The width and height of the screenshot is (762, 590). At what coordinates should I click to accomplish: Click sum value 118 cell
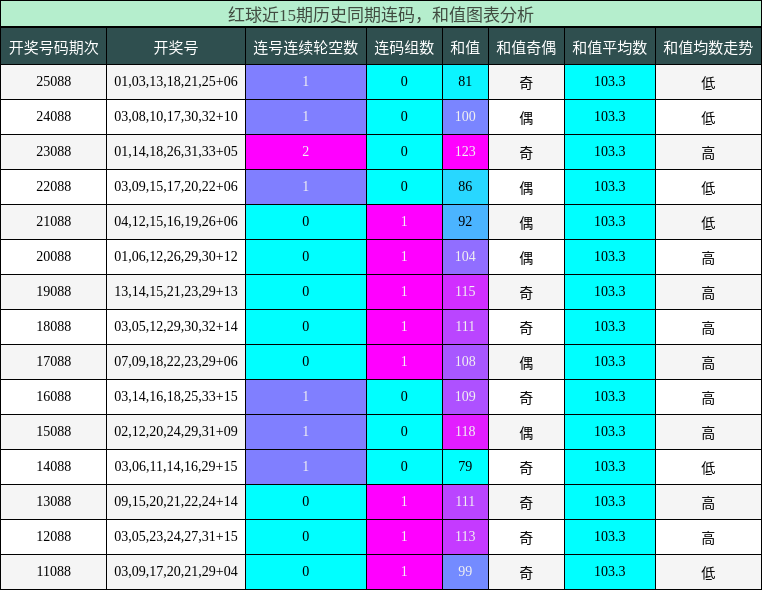pyautogui.click(x=465, y=432)
